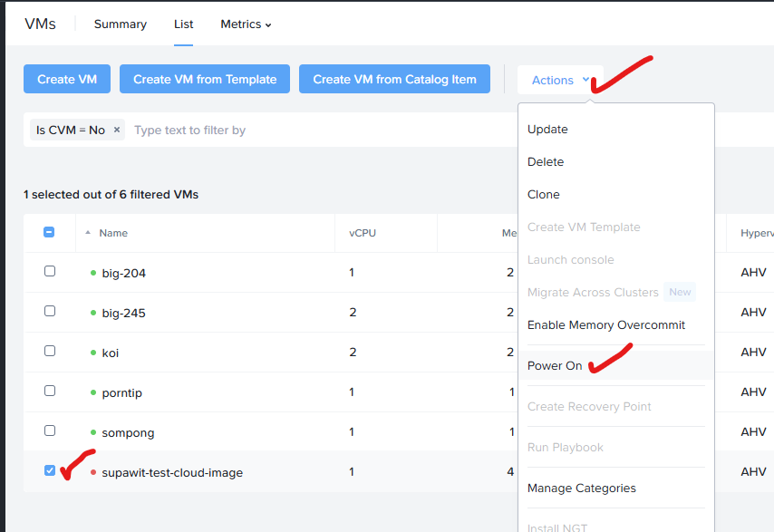Select the checkbox for sompong VM
This screenshot has height=532, width=774.
[50, 430]
